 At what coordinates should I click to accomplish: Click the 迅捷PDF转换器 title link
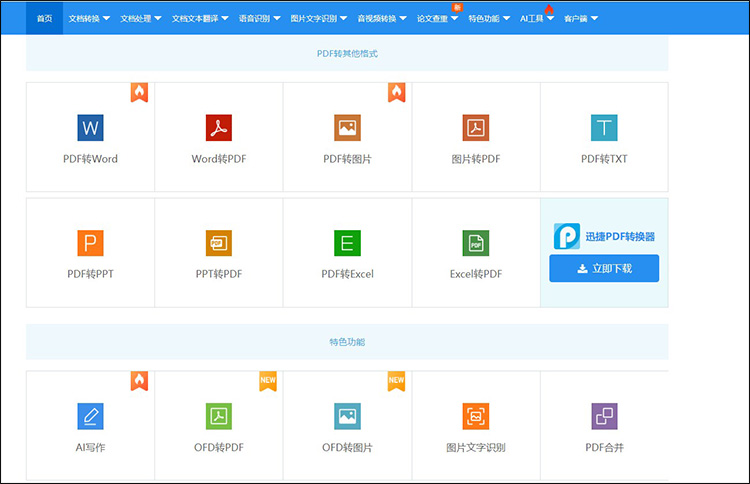tap(620, 236)
